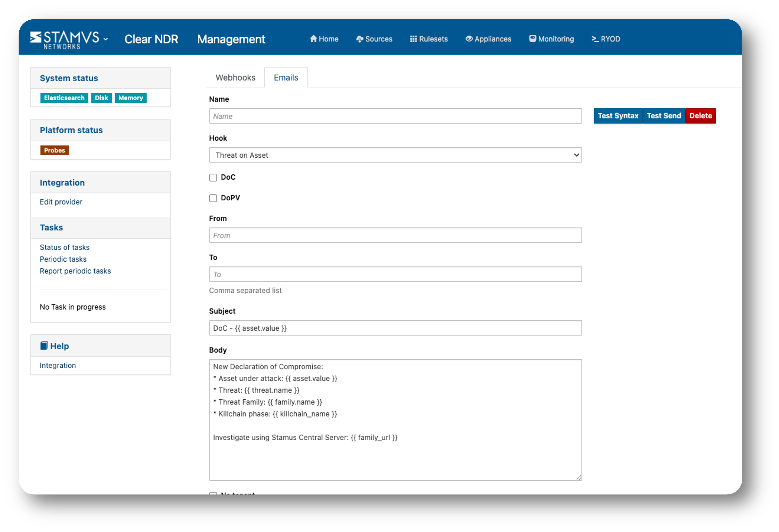Click the RYOD terminal prompt icon
This screenshot has width=779, height=532.
coord(595,39)
